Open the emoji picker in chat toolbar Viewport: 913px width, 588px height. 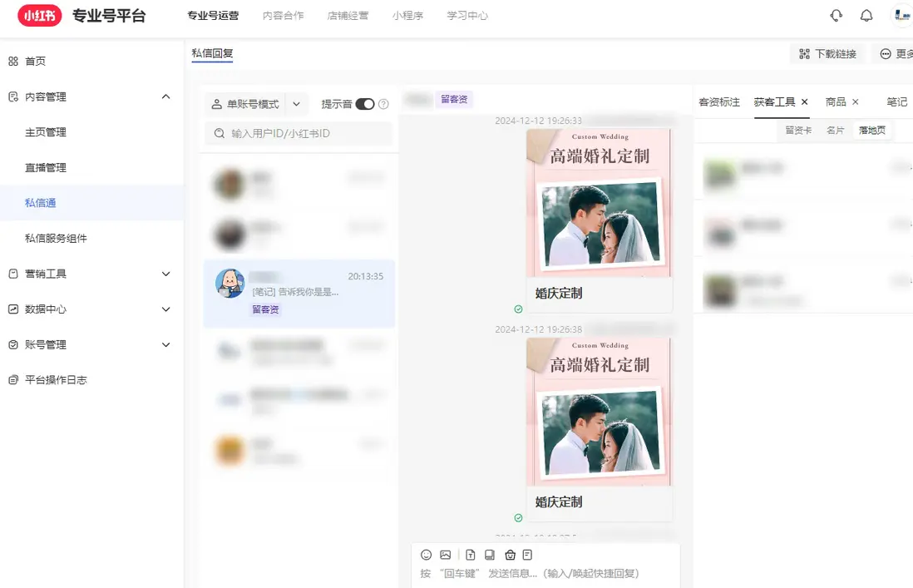click(427, 555)
